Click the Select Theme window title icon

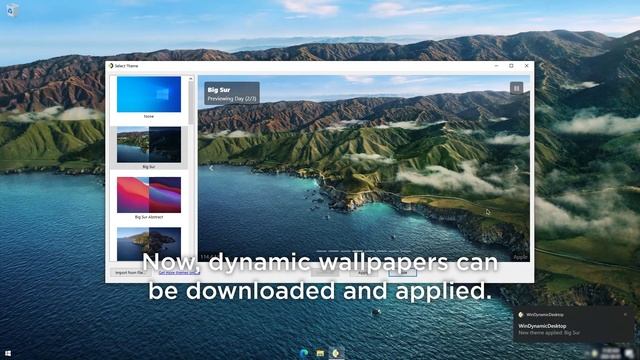(111, 66)
